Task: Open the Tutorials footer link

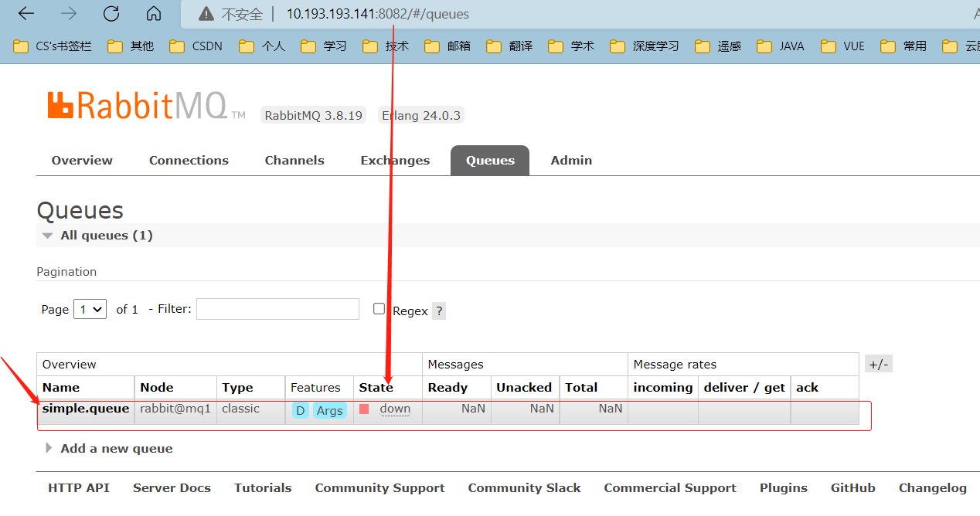Action: 263,487
